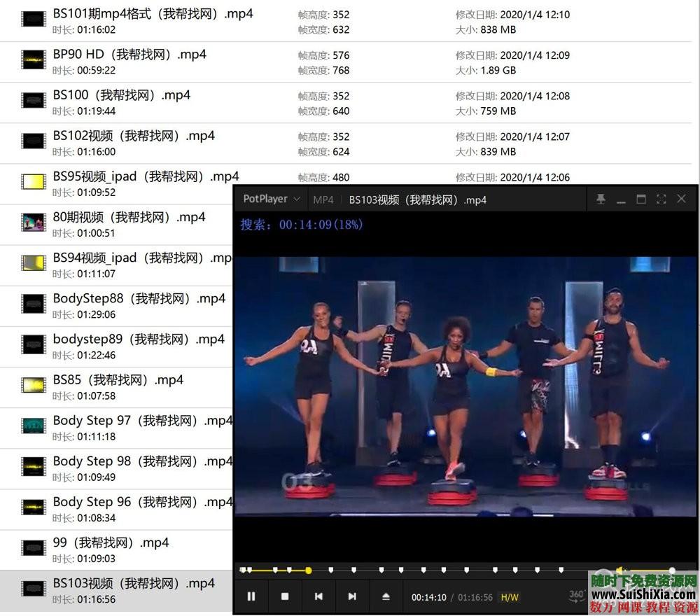
Task: Toggle H/W hardware acceleration indicator
Action: point(510,597)
